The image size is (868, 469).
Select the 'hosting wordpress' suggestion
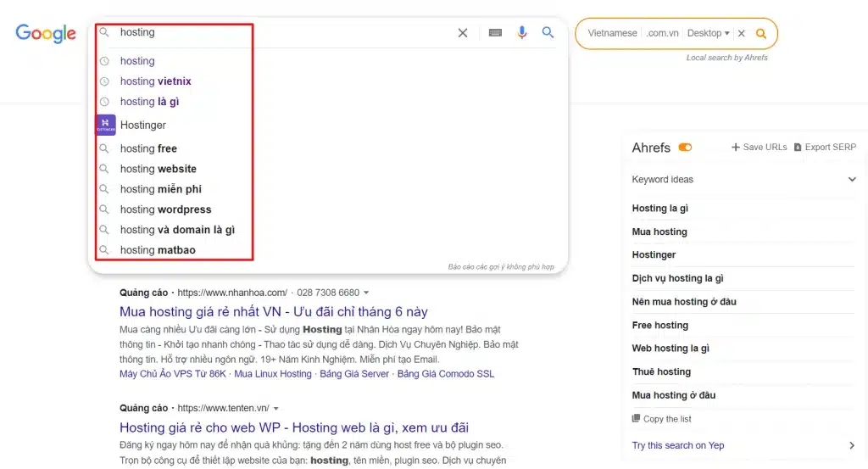click(x=165, y=209)
